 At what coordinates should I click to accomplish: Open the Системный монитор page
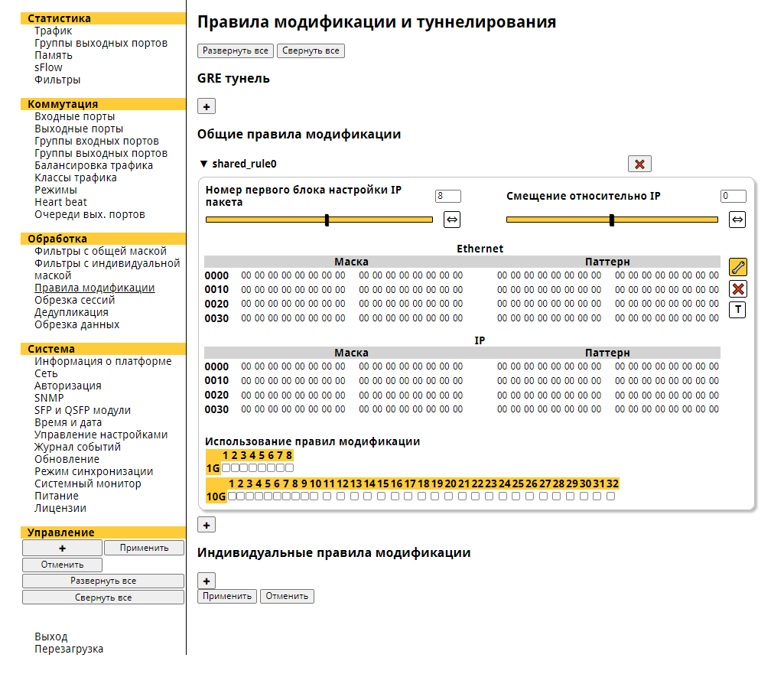(x=87, y=484)
